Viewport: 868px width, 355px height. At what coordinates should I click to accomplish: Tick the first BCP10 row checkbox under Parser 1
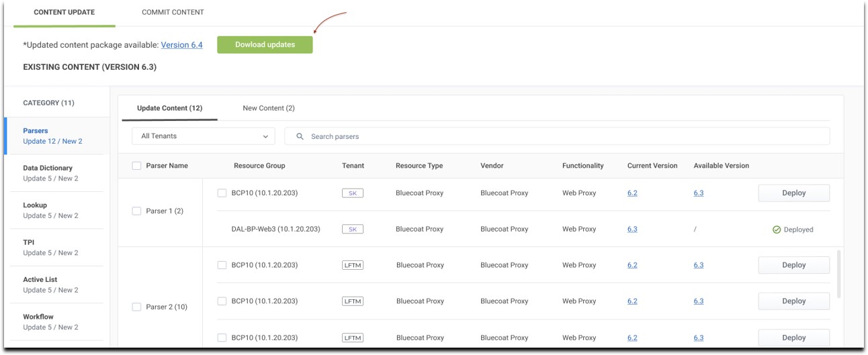[222, 193]
